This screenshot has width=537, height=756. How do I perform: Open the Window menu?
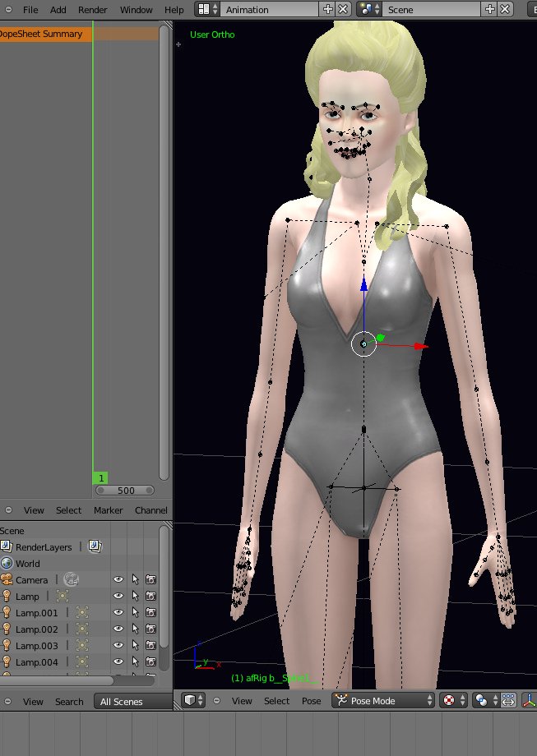click(x=136, y=10)
